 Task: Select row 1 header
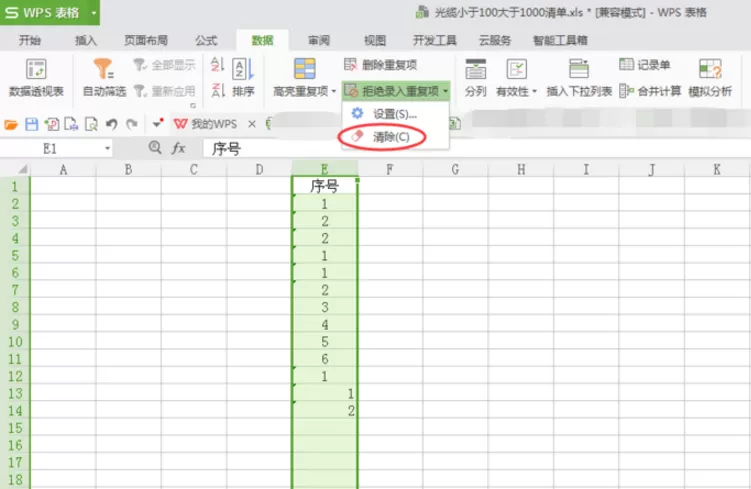click(x=15, y=186)
